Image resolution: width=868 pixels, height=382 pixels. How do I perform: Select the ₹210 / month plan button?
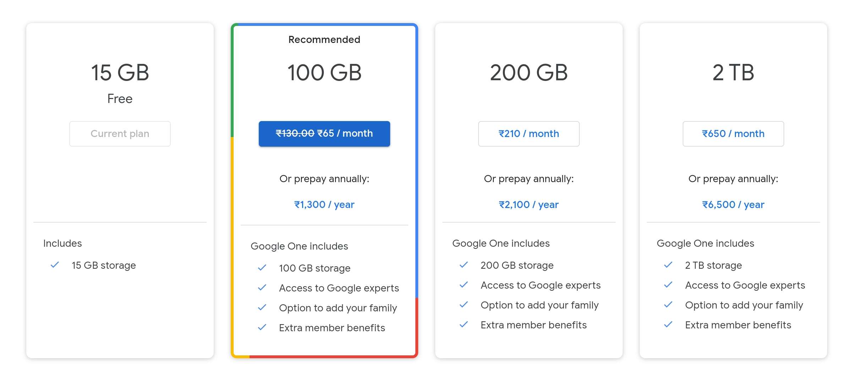tap(528, 134)
